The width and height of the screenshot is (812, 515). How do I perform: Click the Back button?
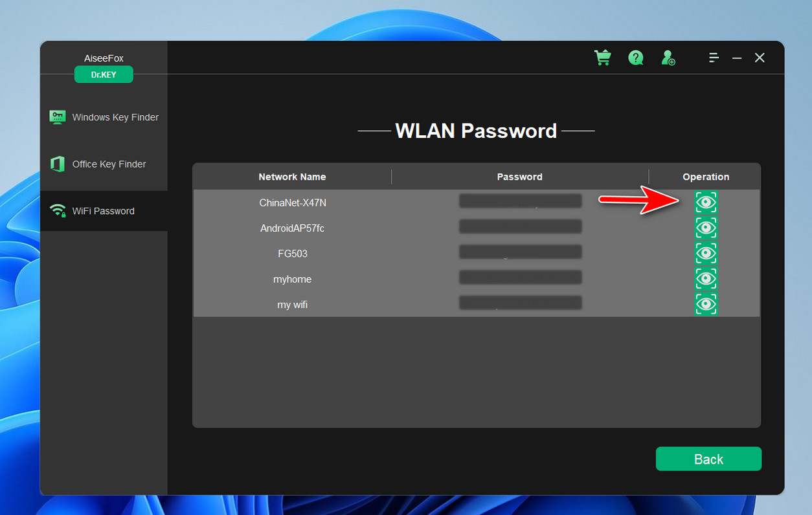point(708,459)
